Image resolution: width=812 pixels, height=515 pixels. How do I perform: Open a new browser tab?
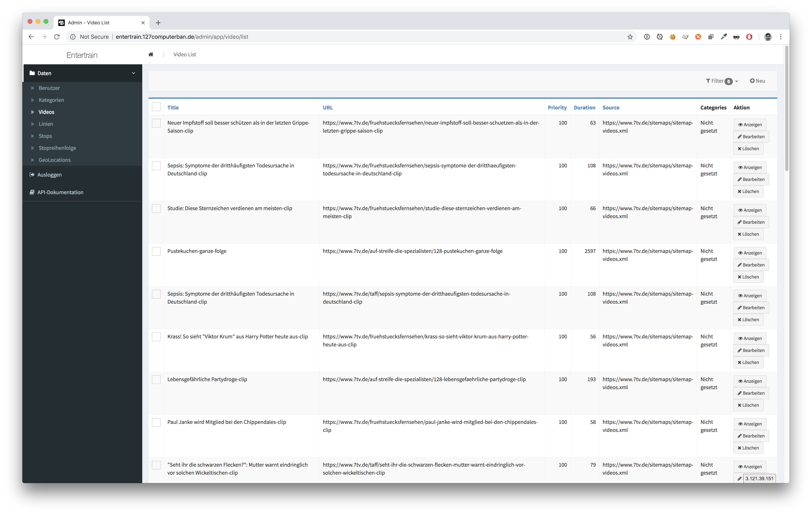click(x=158, y=23)
